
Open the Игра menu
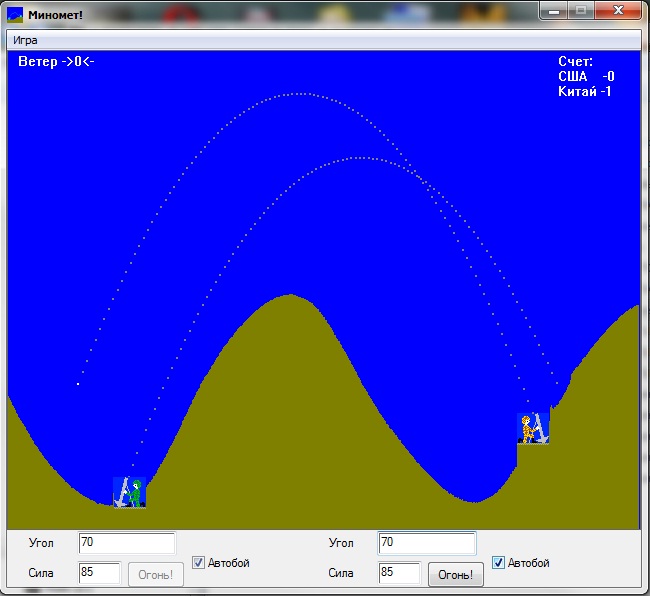coord(26,40)
